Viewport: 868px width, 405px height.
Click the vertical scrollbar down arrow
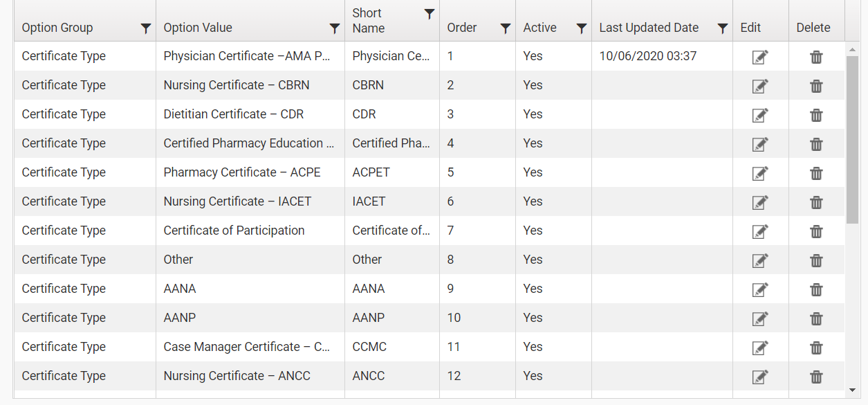pos(853,390)
